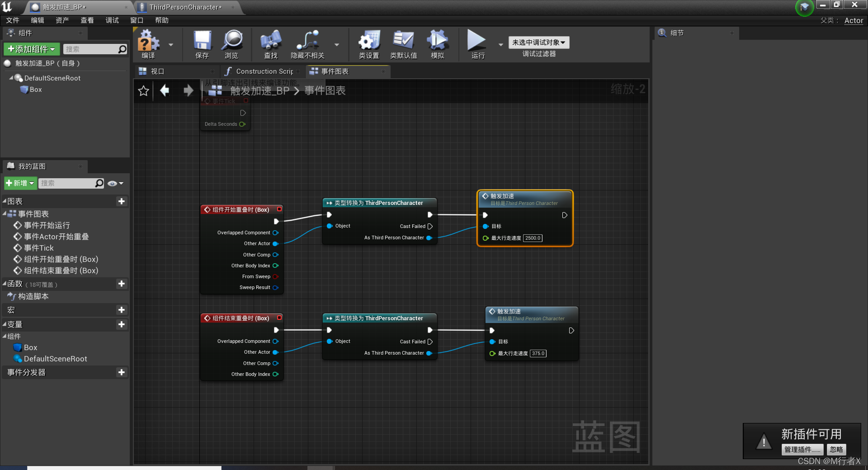
Task: Open parent class Actor link
Action: pos(854,20)
